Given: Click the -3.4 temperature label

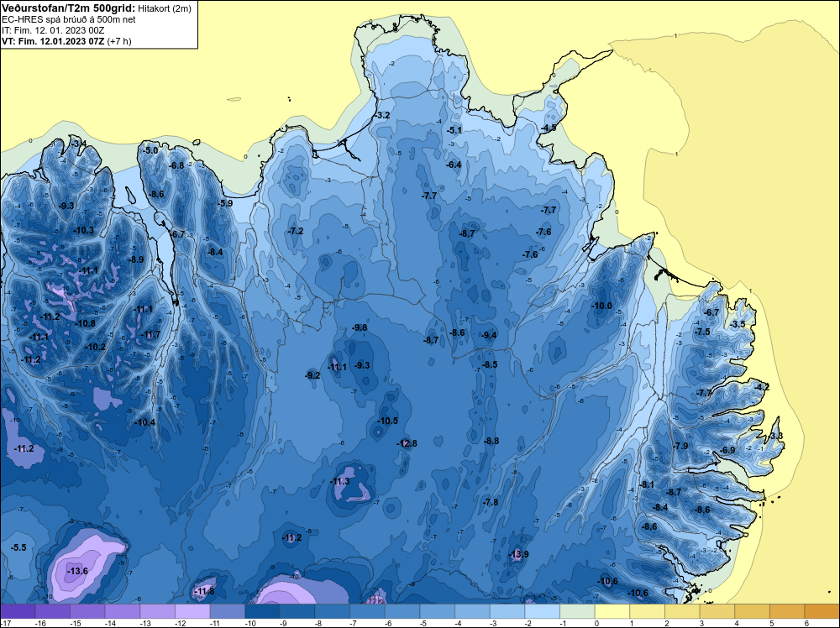Looking at the screenshot, I should pyautogui.click(x=79, y=143).
